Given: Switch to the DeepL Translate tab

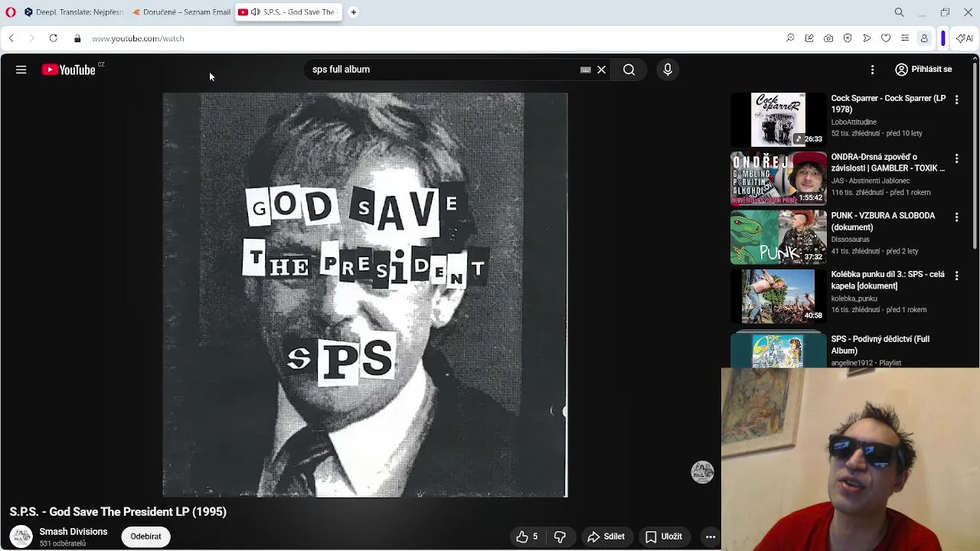Looking at the screenshot, I should tap(73, 12).
